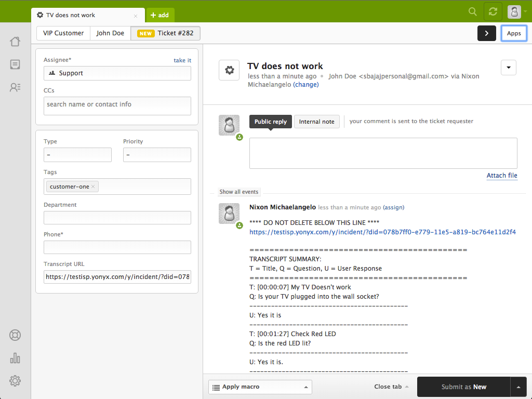Open the Admin settings gear icon
Screen dimensions: 532x399
[15, 381]
